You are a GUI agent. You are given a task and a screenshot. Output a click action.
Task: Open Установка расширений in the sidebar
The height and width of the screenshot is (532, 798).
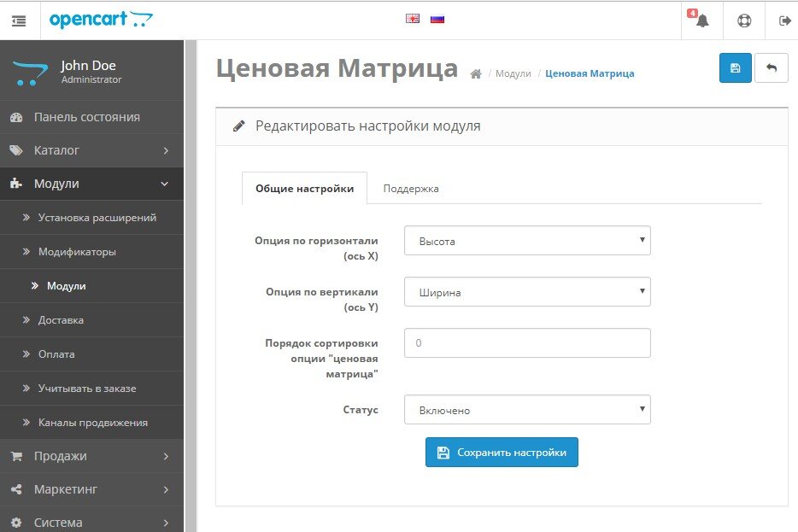[97, 218]
